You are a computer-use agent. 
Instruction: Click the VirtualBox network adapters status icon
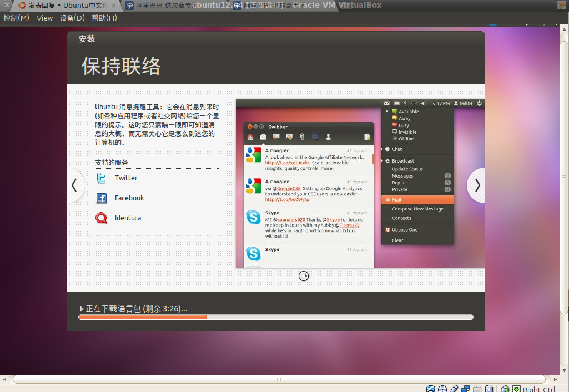click(x=466, y=389)
